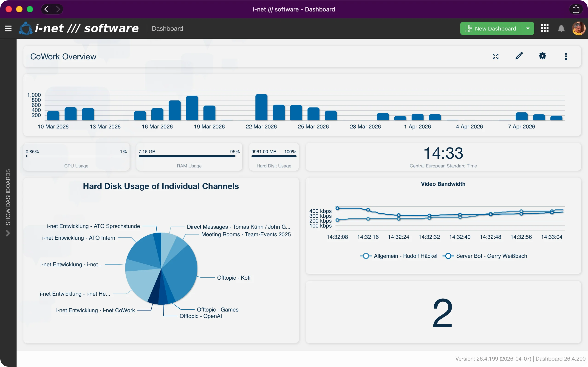This screenshot has width=588, height=367.
Task: Click the i-net software logo
Action: (25, 28)
